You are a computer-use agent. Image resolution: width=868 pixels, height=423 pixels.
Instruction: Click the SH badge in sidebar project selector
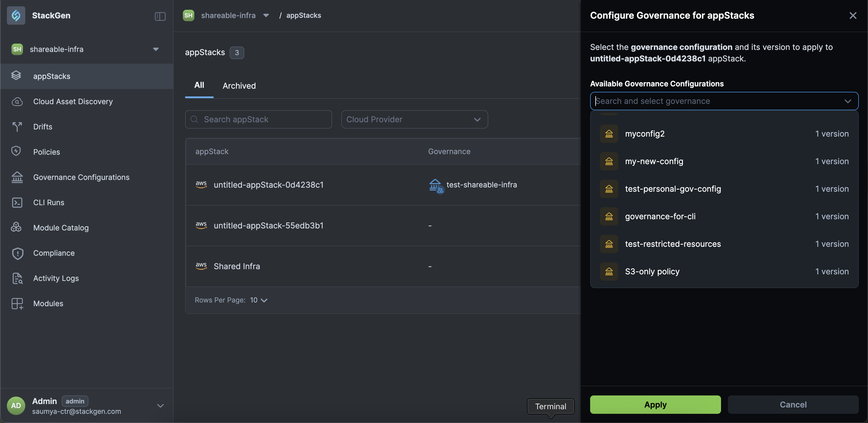coord(17,49)
